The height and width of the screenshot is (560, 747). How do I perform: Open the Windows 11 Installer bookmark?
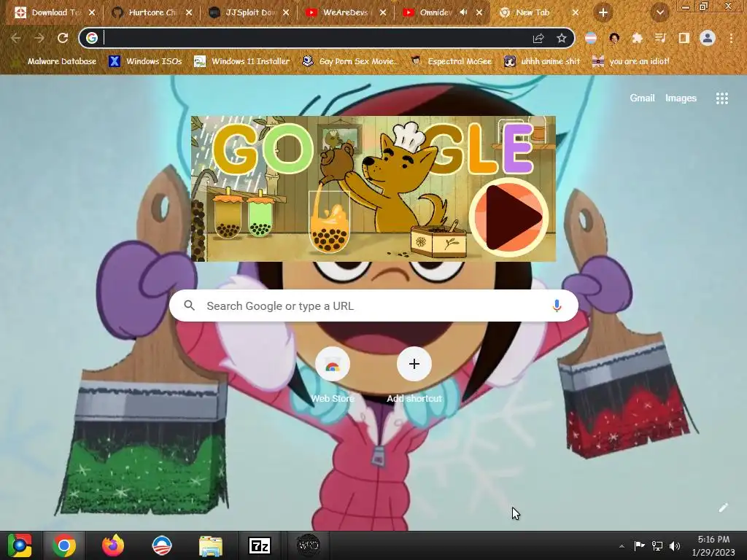pos(242,61)
